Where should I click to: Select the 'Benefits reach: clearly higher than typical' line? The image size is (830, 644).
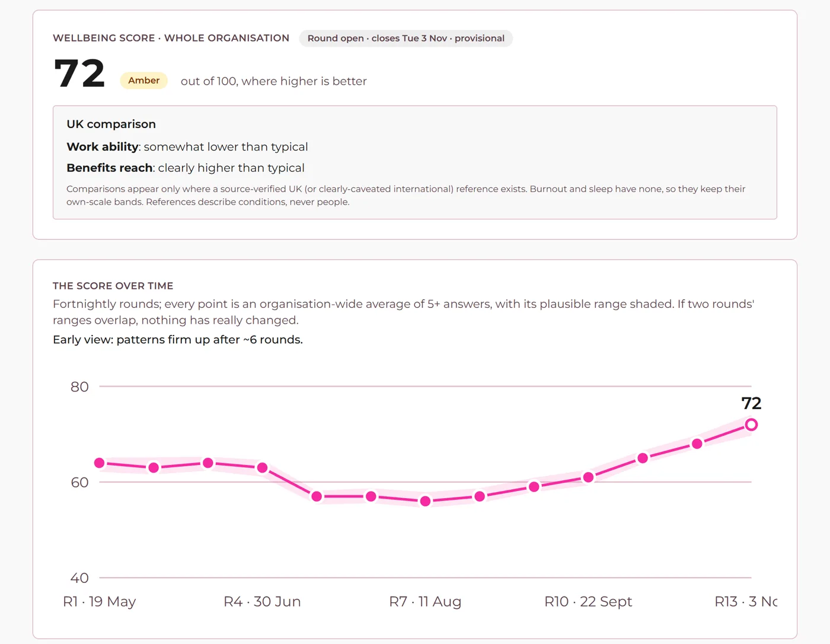[186, 168]
